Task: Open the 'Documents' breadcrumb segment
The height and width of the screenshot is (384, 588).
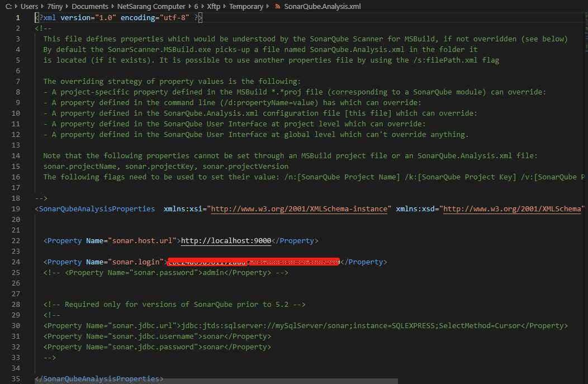Action: (x=90, y=6)
